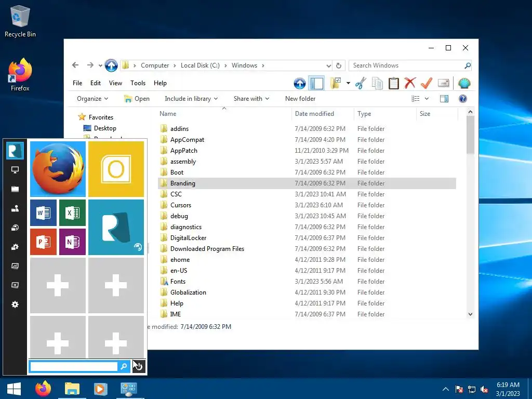Open the File menu

(x=77, y=83)
